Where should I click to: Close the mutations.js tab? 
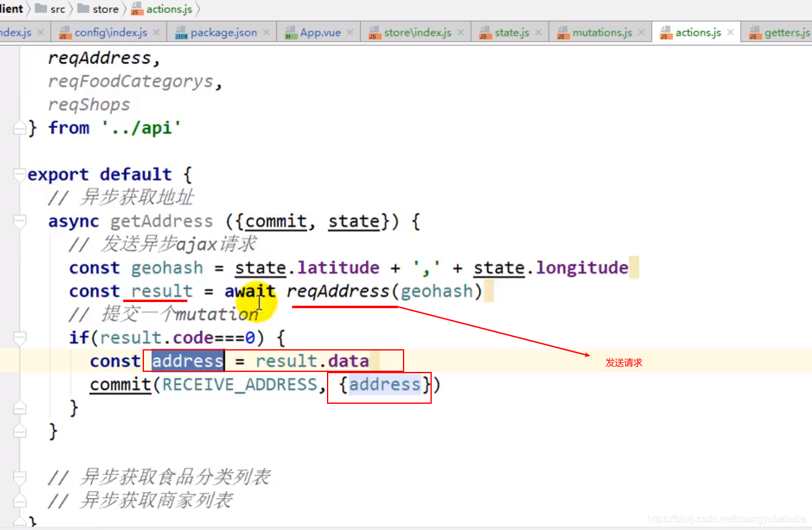click(641, 32)
